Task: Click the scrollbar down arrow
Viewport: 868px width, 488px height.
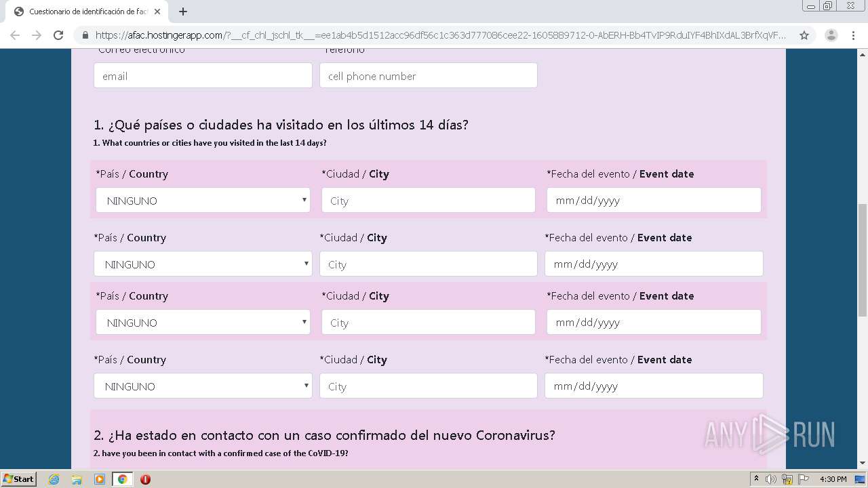Action: pos(863,464)
